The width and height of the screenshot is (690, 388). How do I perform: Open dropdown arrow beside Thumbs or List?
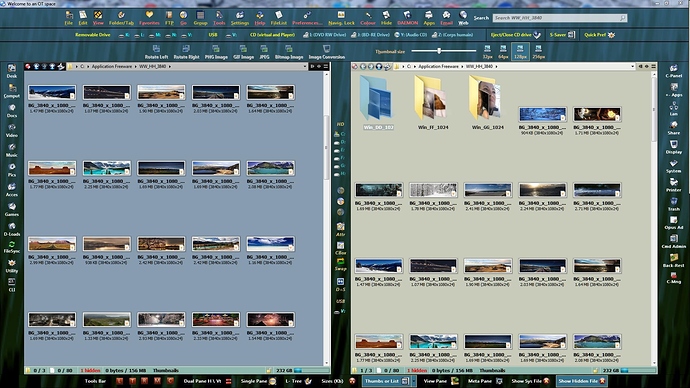(x=414, y=381)
